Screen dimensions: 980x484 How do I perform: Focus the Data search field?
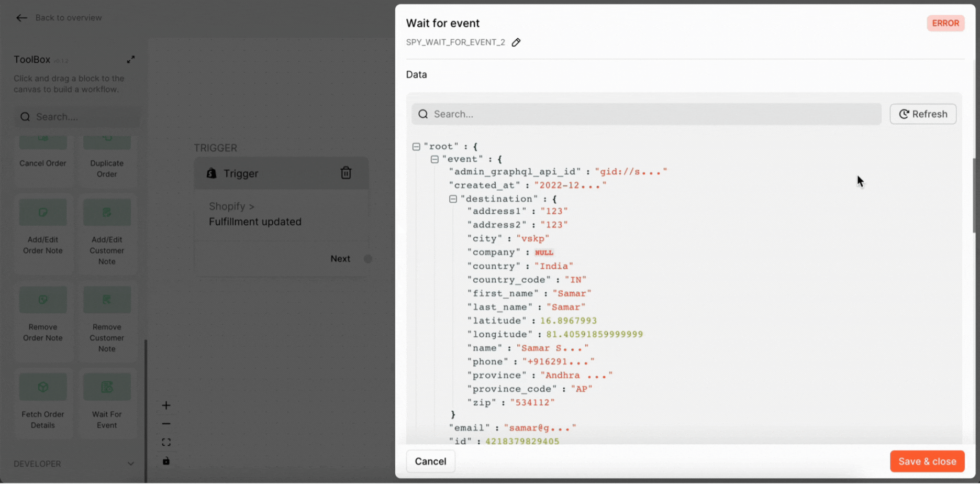pos(646,114)
